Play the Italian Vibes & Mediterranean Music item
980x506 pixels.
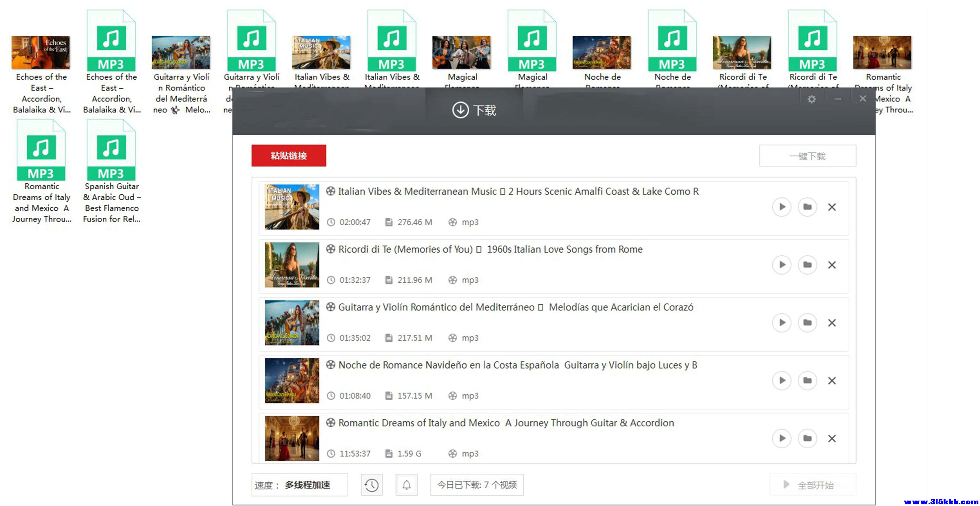781,207
